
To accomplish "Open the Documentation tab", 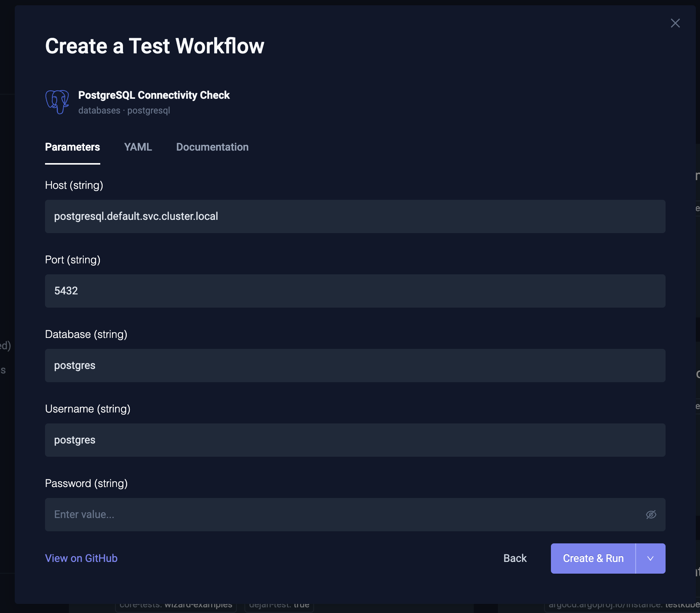I will (212, 147).
